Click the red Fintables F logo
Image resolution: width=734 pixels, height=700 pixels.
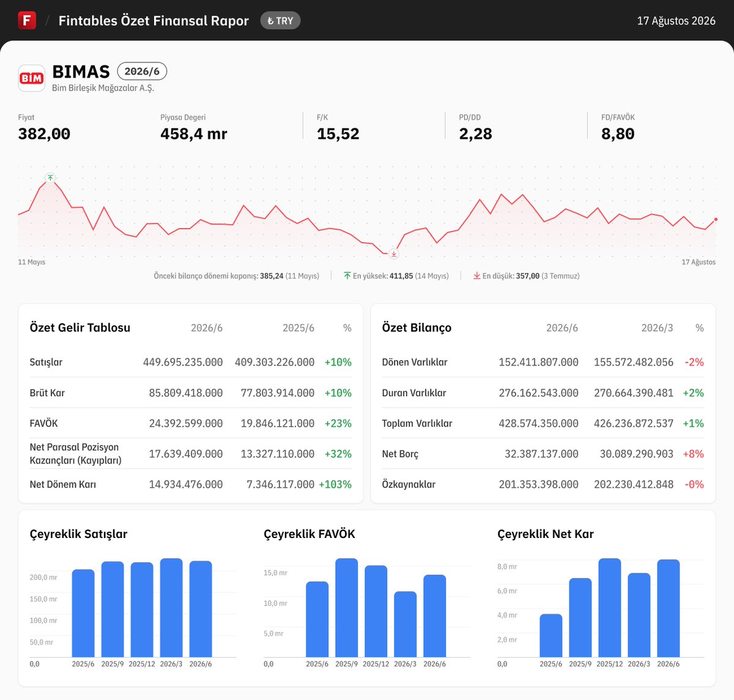pos(27,20)
